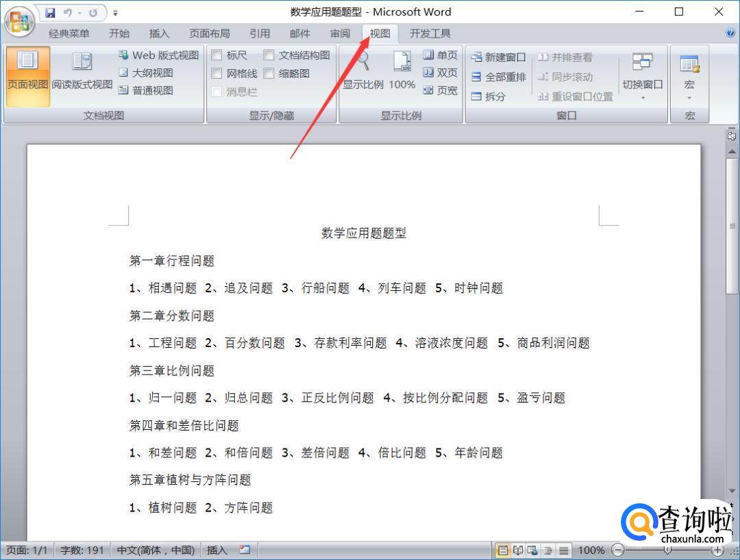Open the Insert (插入) tab
This screenshot has height=560, width=740.
[159, 34]
